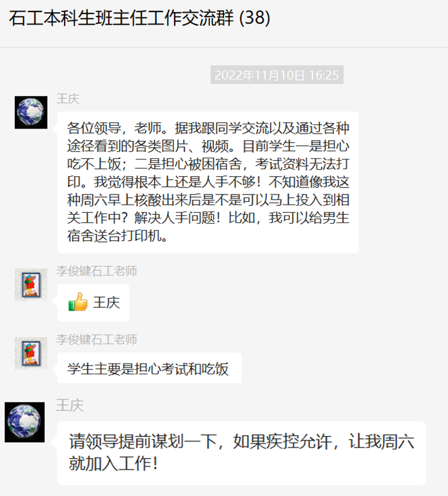Select the long message bubble starting 各位领导，老师
The image size is (448, 496).
[208, 182]
